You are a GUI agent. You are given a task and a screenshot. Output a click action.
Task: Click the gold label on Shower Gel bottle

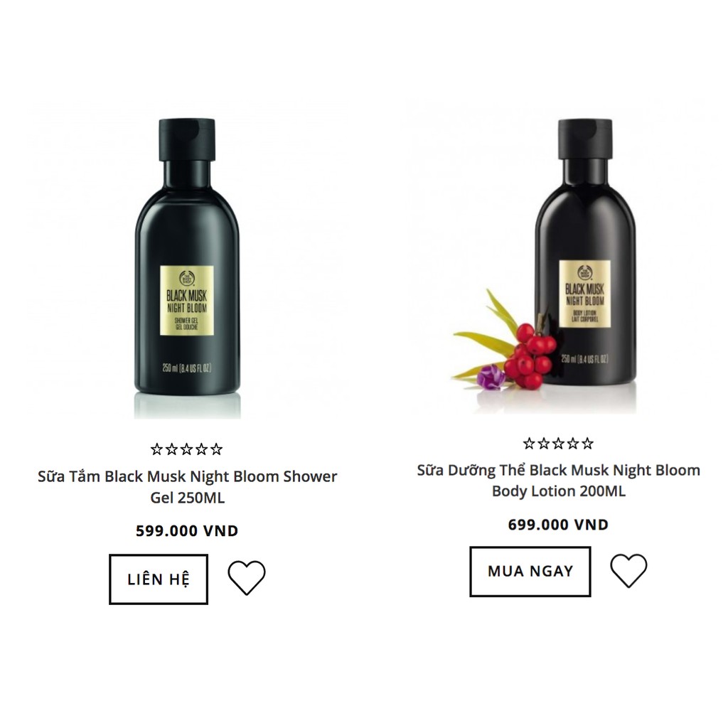tap(187, 301)
